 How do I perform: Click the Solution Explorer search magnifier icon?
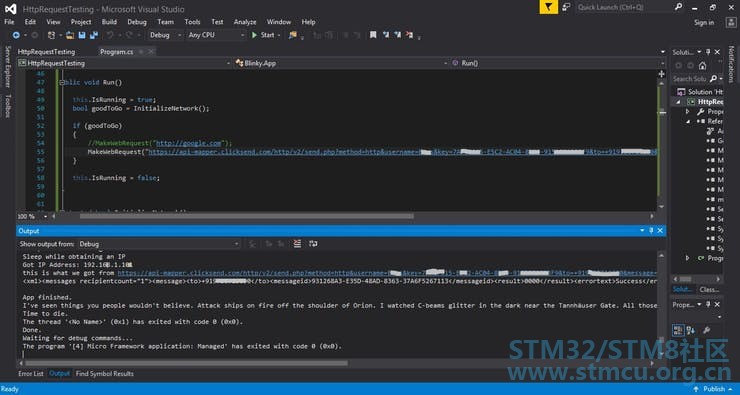tap(713, 78)
